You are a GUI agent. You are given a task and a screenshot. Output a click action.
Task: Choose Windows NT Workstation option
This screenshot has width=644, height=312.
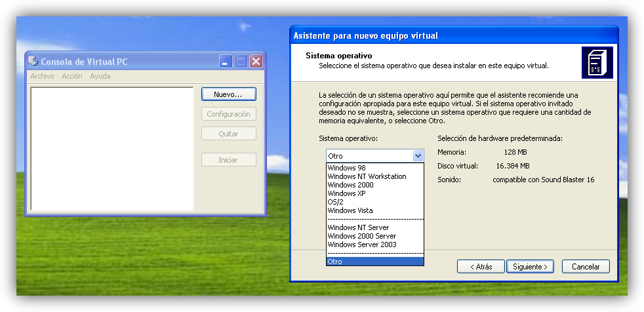[x=367, y=176]
